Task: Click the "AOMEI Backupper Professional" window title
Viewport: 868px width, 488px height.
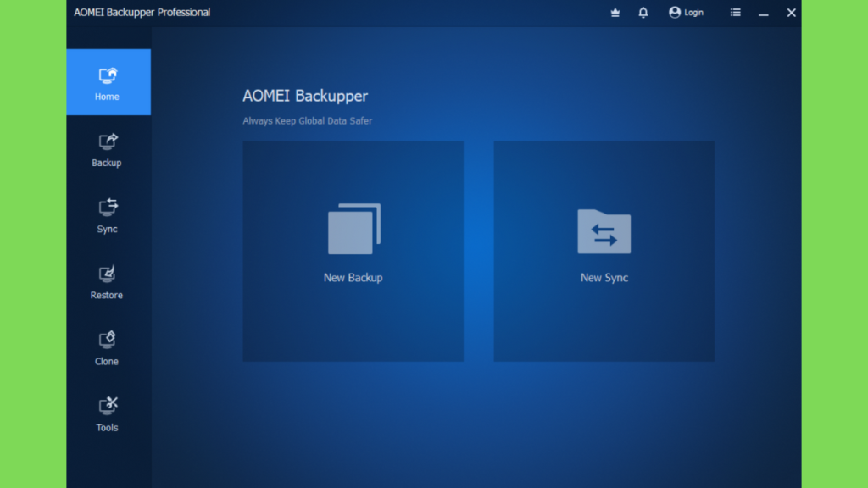Action: tap(142, 12)
